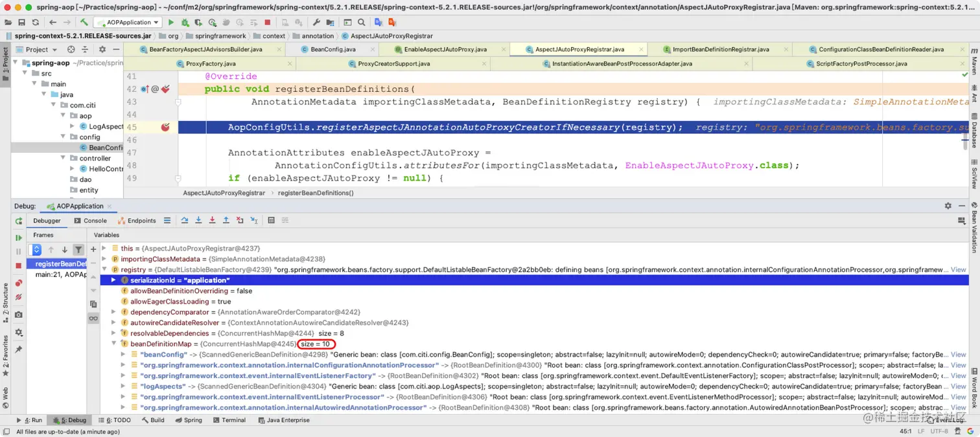
Task: Open AOPApplication run configuration dropdown
Action: [128, 22]
